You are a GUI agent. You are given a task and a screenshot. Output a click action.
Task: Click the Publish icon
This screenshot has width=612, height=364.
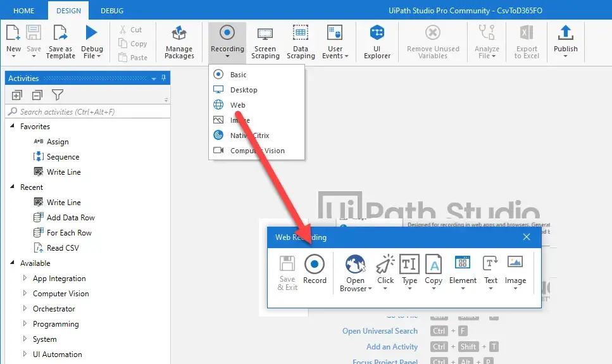(566, 32)
